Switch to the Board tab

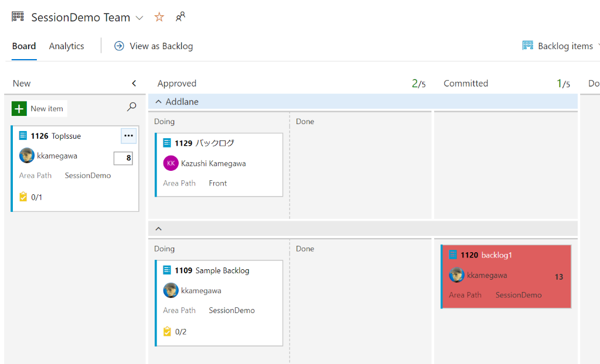(x=23, y=46)
